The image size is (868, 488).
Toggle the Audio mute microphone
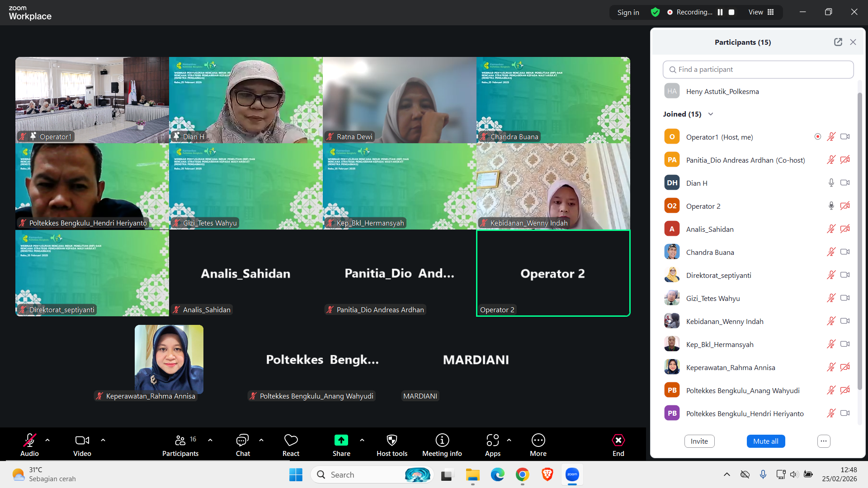click(x=30, y=446)
